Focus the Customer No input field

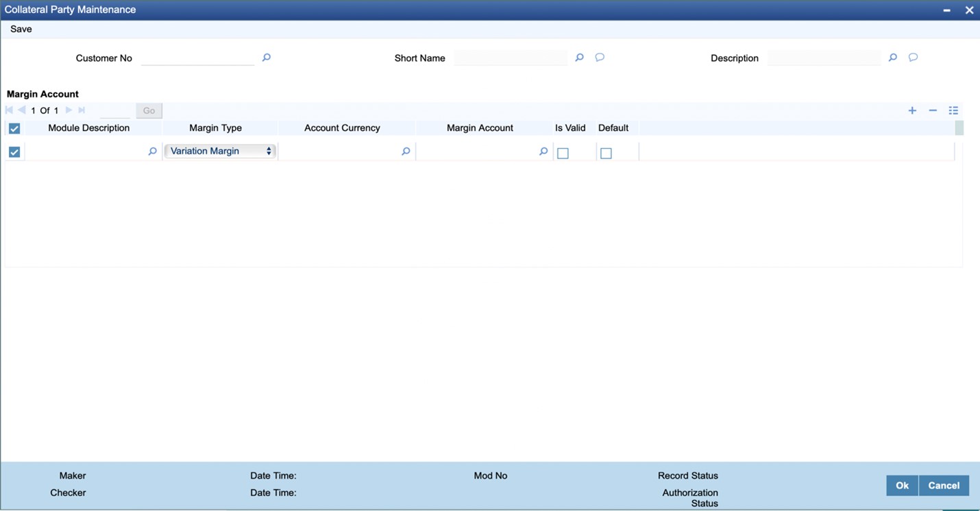click(x=197, y=58)
